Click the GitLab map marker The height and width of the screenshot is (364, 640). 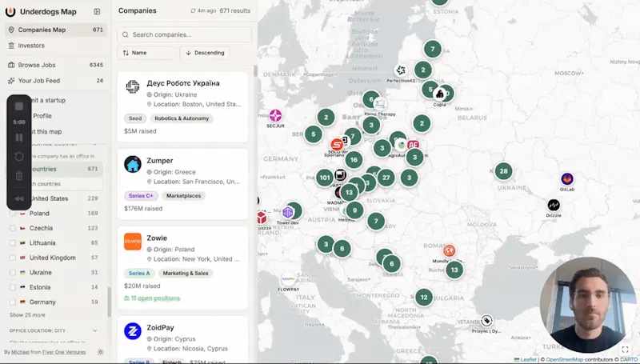pos(567,179)
